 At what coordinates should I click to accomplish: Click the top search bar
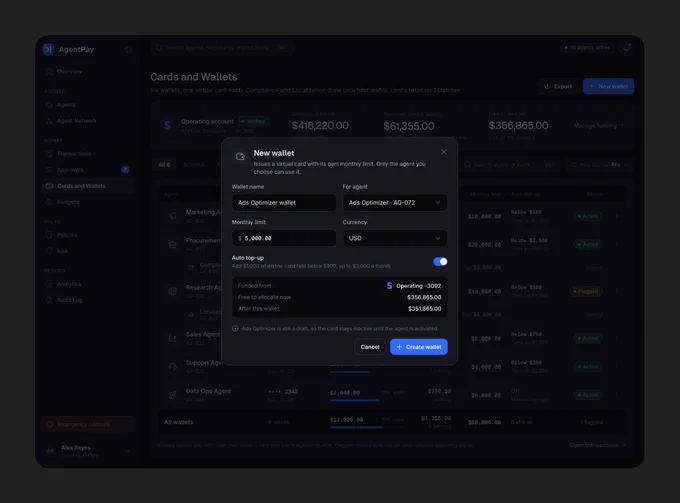click(x=222, y=47)
